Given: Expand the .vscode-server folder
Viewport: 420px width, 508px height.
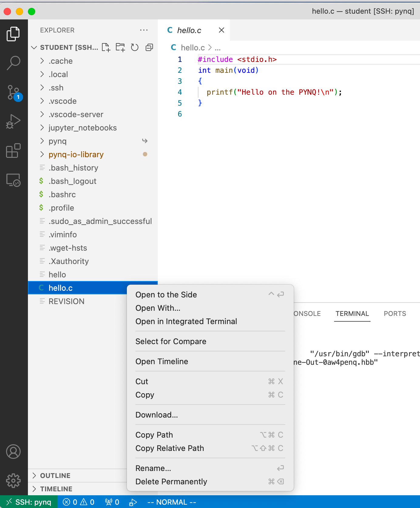Looking at the screenshot, I should click(x=93, y=114).
